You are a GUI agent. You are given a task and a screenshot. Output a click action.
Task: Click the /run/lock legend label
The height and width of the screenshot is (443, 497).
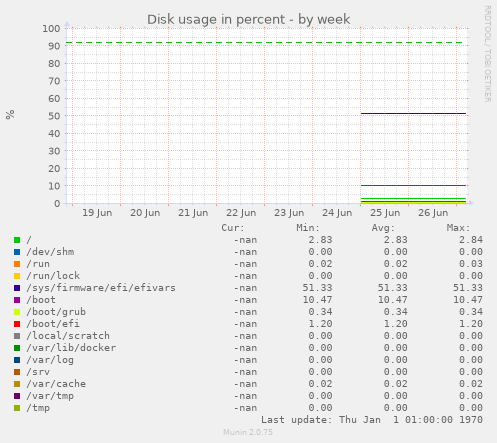53,276
